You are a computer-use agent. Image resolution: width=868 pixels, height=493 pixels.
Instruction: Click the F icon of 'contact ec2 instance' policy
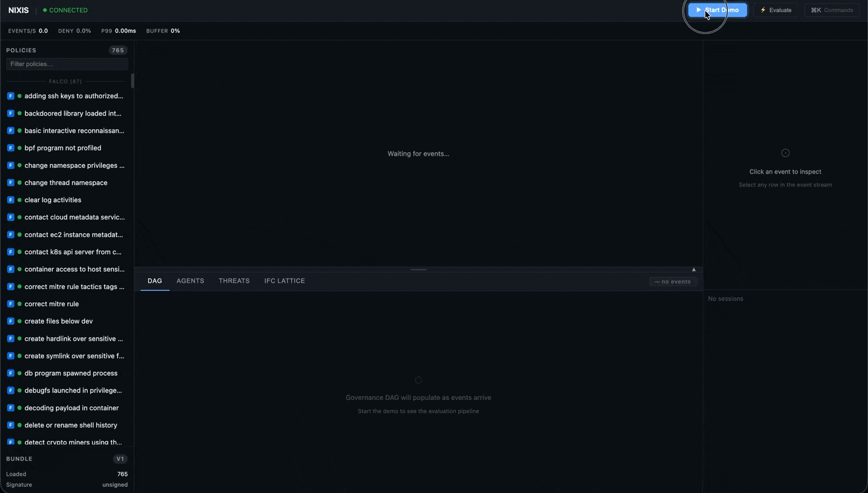point(10,234)
